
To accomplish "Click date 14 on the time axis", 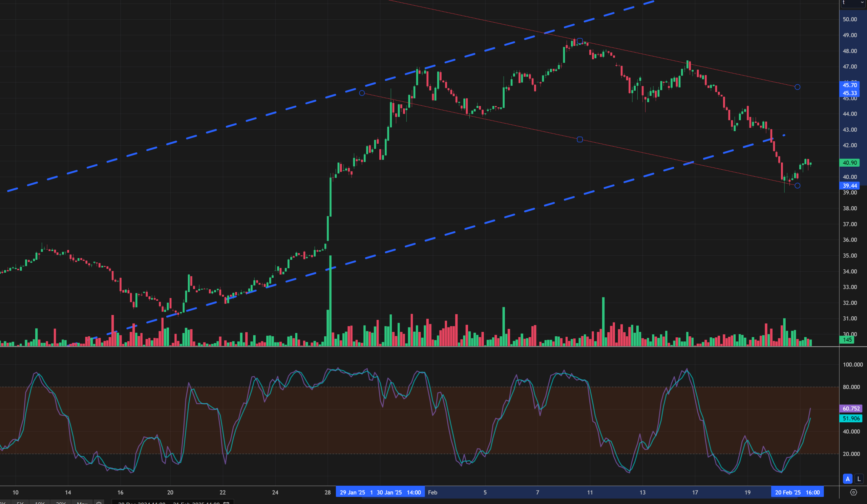I will pyautogui.click(x=68, y=492).
